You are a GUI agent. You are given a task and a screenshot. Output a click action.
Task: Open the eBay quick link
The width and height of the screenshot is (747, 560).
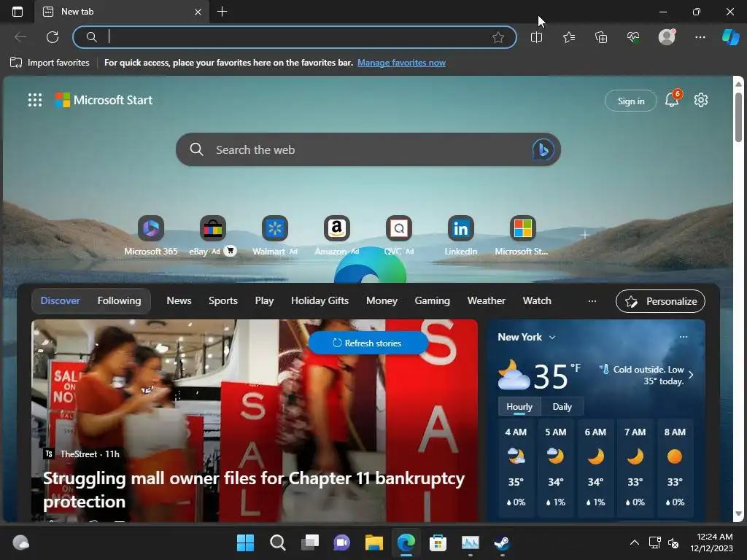(x=212, y=228)
